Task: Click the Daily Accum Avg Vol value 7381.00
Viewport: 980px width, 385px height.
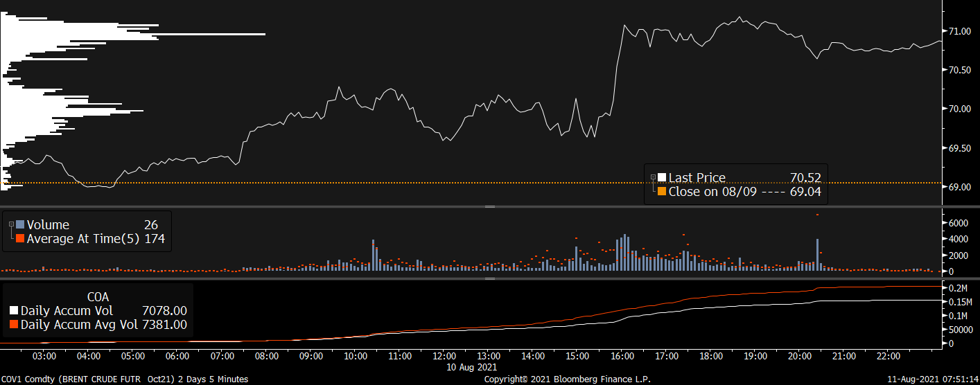Action: click(x=163, y=324)
